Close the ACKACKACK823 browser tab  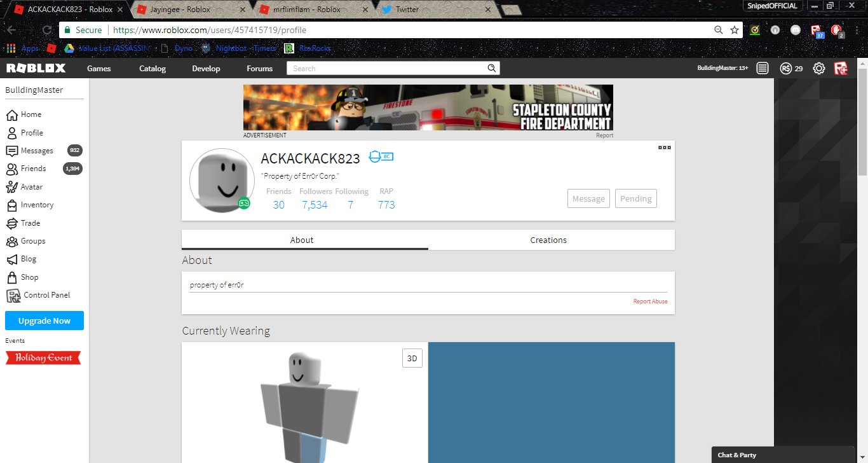pos(119,10)
